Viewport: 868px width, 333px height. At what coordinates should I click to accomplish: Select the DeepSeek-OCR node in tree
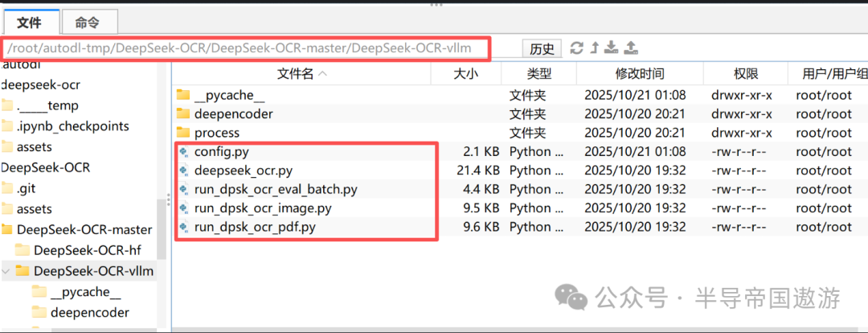tap(45, 167)
